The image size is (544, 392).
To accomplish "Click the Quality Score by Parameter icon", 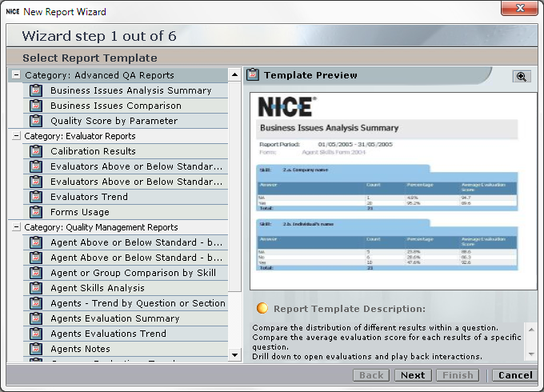I will pos(36,121).
